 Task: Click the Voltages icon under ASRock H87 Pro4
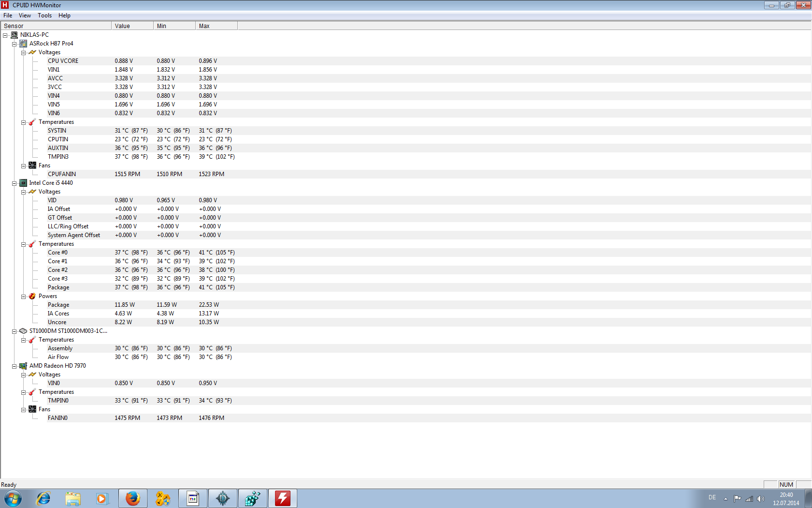(x=32, y=52)
